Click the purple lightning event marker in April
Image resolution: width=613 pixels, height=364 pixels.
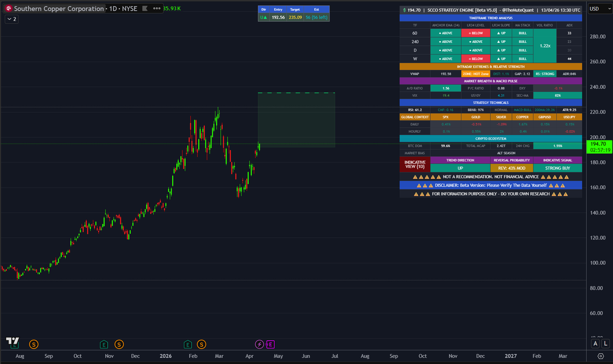(260, 344)
